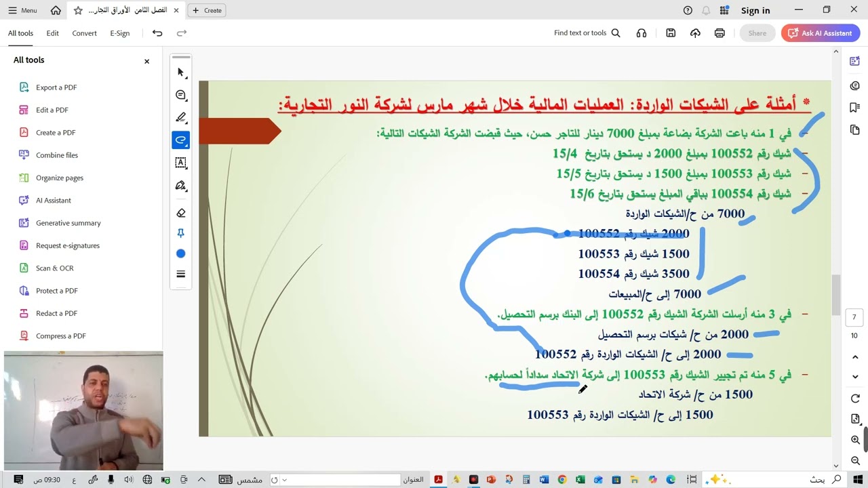868x488 pixels.
Task: Select the arrow Select tool
Action: pyautogui.click(x=180, y=73)
